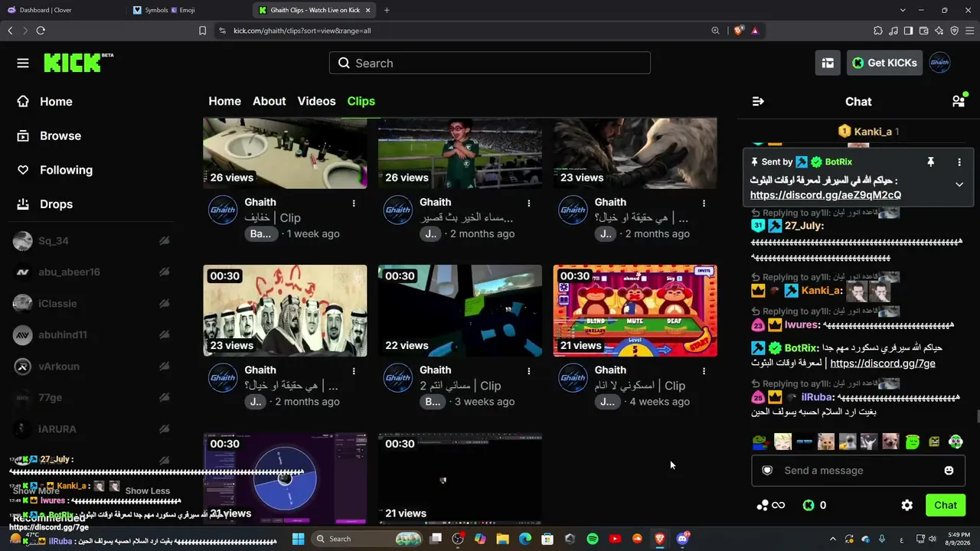Click the pin icon on BotRix pinned message
The height and width of the screenshot is (551, 980).
click(931, 162)
